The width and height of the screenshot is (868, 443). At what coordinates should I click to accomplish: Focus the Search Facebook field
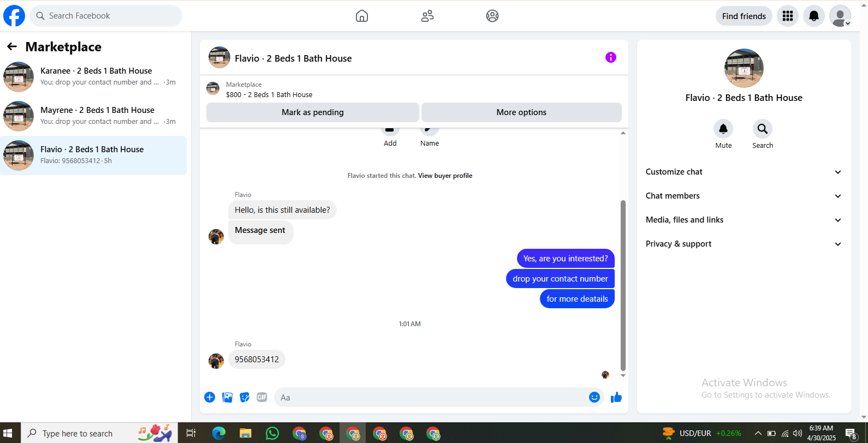tap(106, 16)
